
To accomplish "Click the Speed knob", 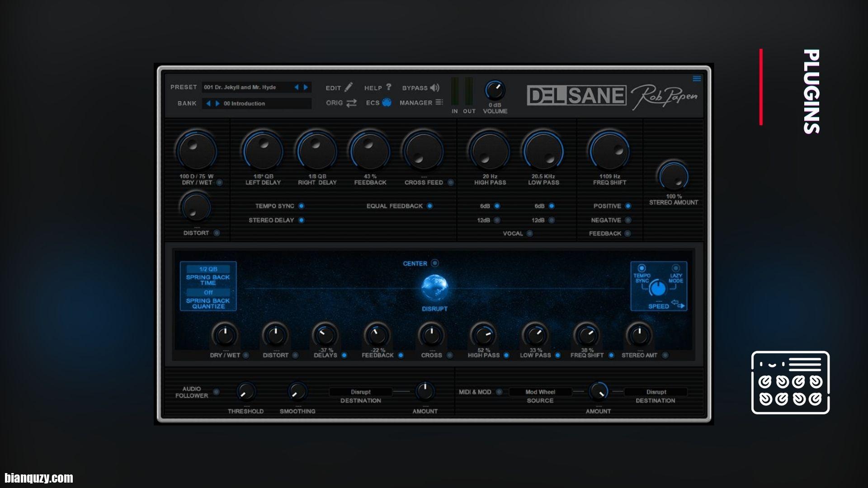I will 659,288.
